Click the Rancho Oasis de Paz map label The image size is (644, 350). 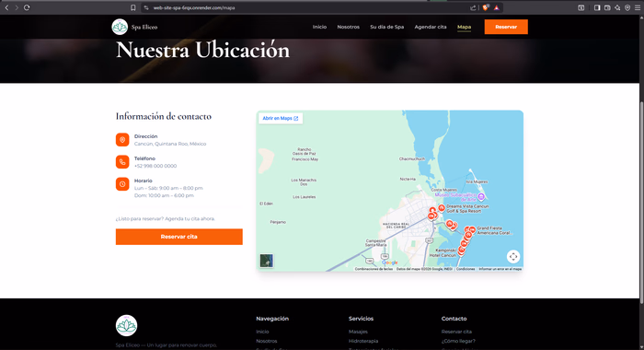305,151
